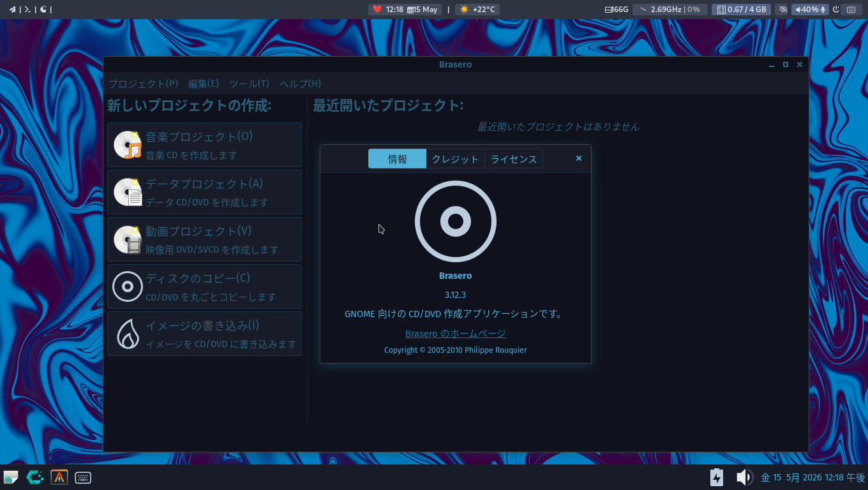This screenshot has width=868, height=490.
Task: Click the flame icon for image burning
Action: (x=128, y=334)
